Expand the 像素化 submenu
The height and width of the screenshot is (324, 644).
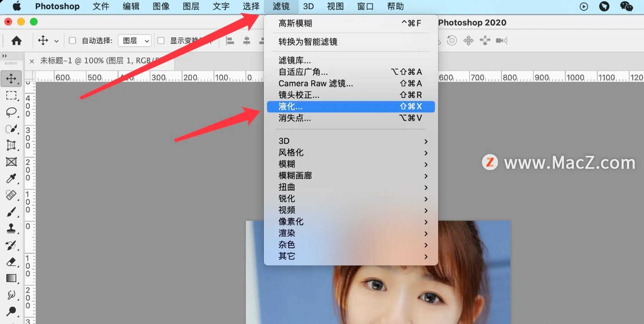[x=350, y=222]
